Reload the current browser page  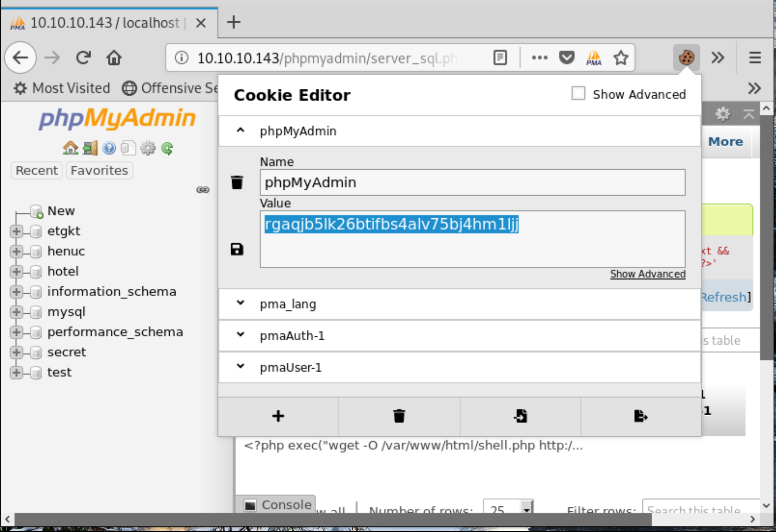[83, 57]
